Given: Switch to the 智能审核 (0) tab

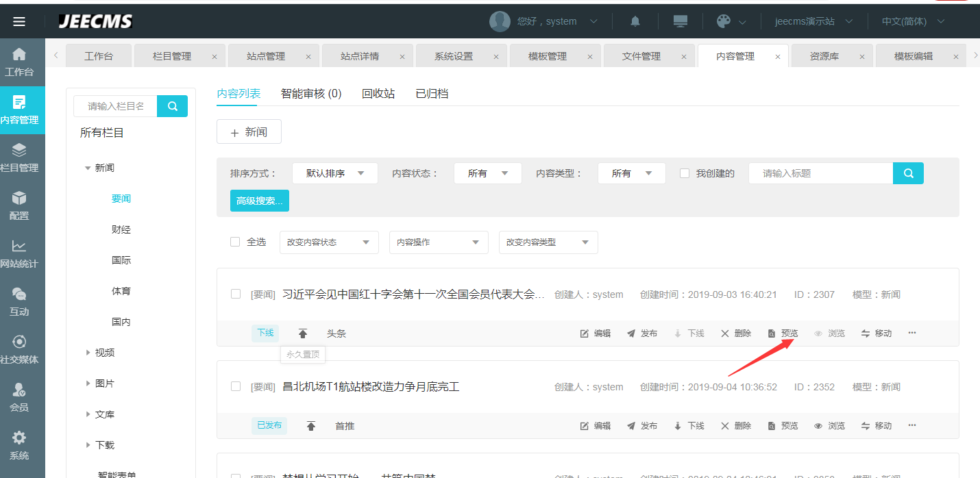Looking at the screenshot, I should (x=311, y=94).
